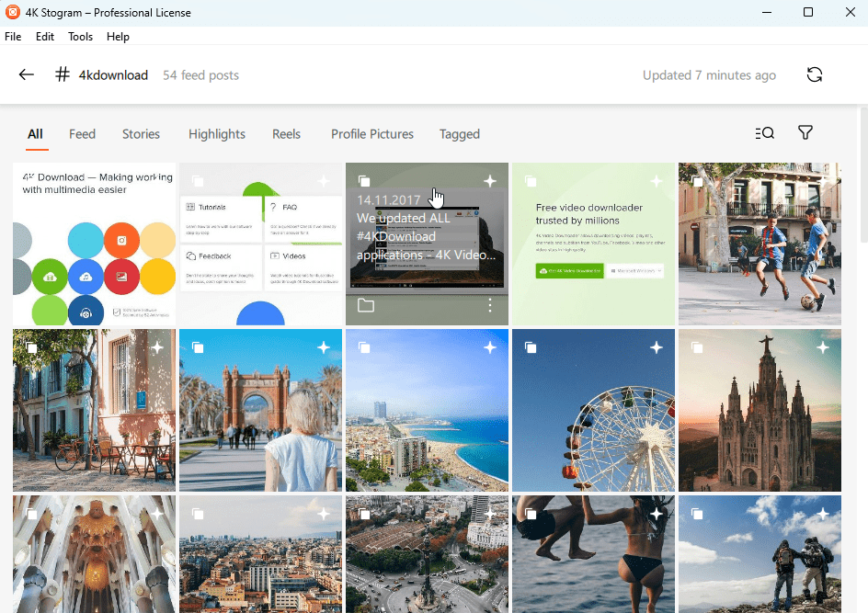
Task: Switch to the Feed tab
Action: 82,134
